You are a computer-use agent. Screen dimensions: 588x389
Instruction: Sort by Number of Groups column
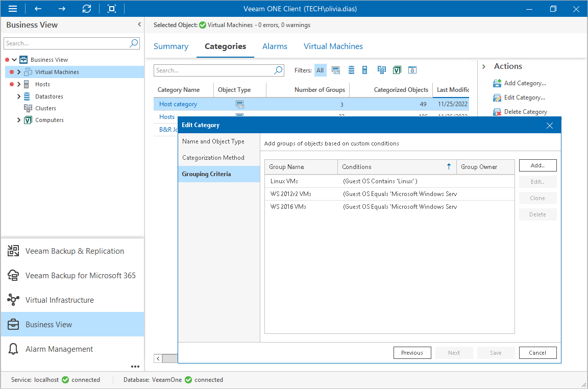(x=308, y=90)
